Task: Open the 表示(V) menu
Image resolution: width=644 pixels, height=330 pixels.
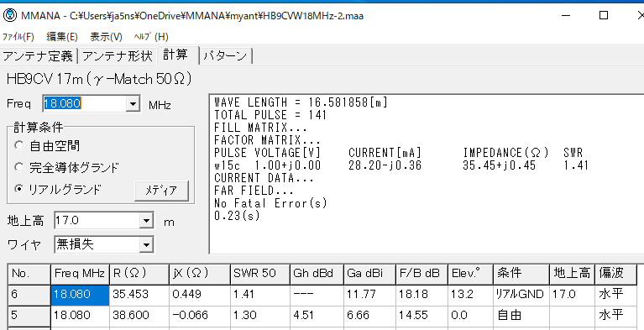Action: pos(106,37)
